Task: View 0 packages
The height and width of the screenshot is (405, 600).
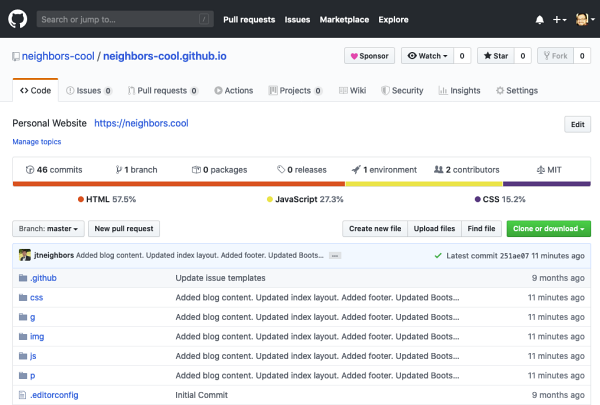Action: (219, 170)
